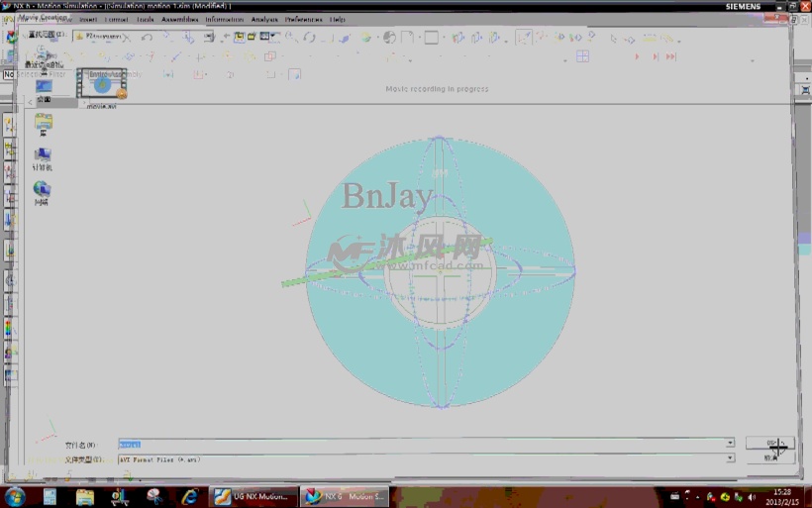Click the fast-forward to end animation icon

click(671, 56)
